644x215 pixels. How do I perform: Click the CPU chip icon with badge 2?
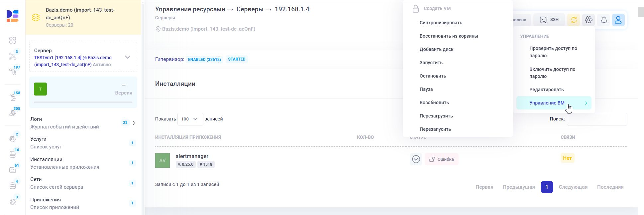[x=13, y=138]
